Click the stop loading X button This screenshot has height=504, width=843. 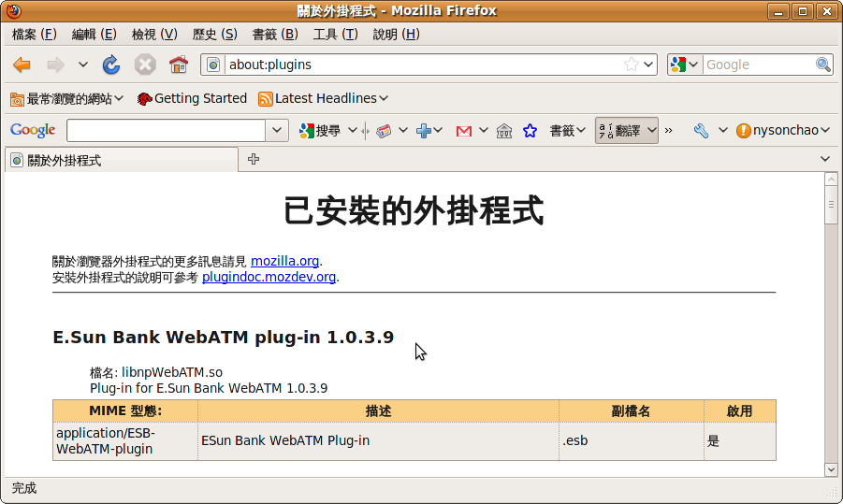145,65
